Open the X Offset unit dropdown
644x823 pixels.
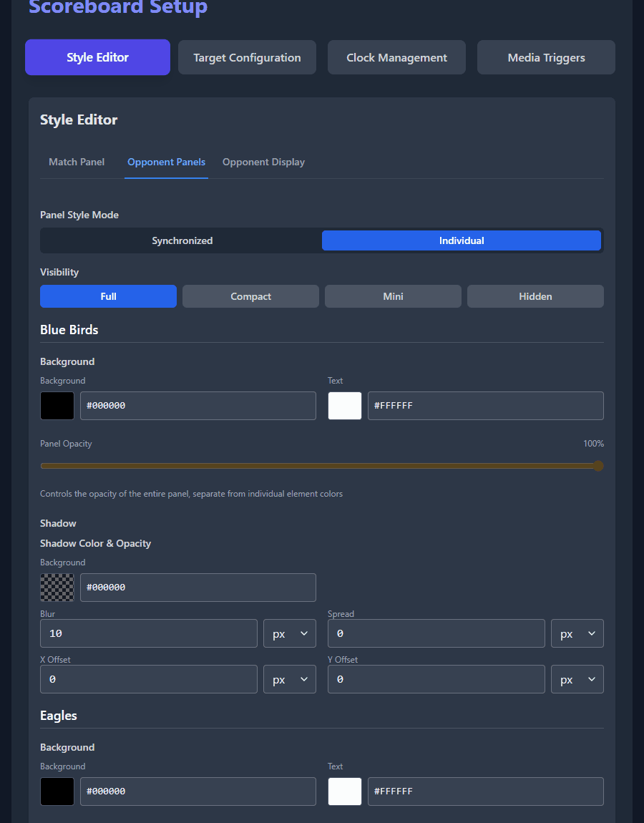(x=290, y=679)
